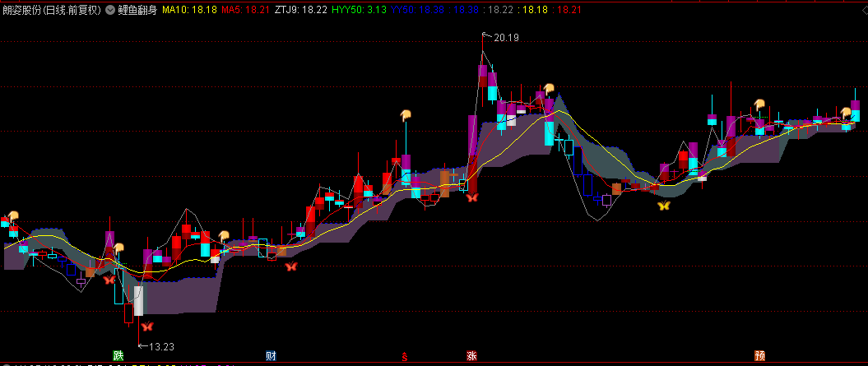868x366 pixels.
Task: Open the blue 财 event marker
Action: tap(272, 355)
